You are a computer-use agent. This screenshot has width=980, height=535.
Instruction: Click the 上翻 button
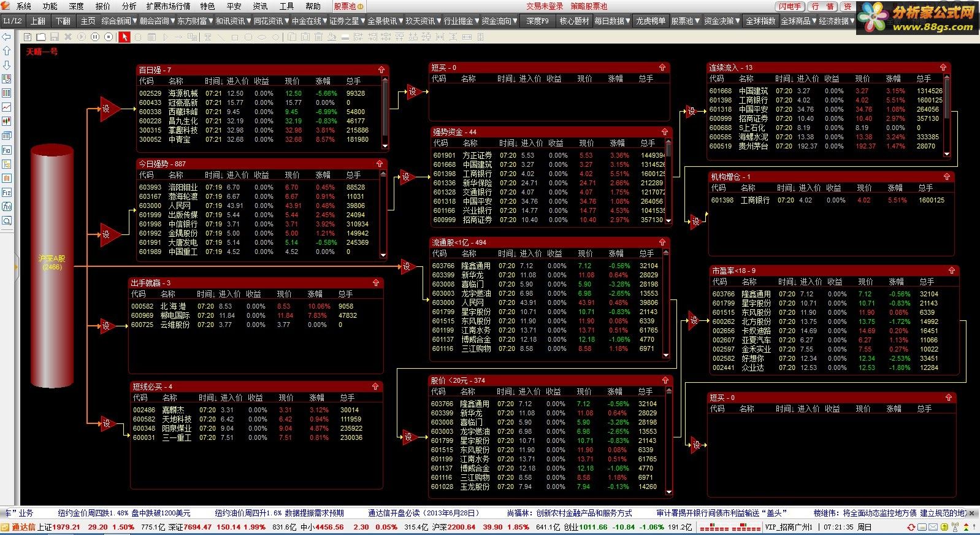tap(39, 21)
